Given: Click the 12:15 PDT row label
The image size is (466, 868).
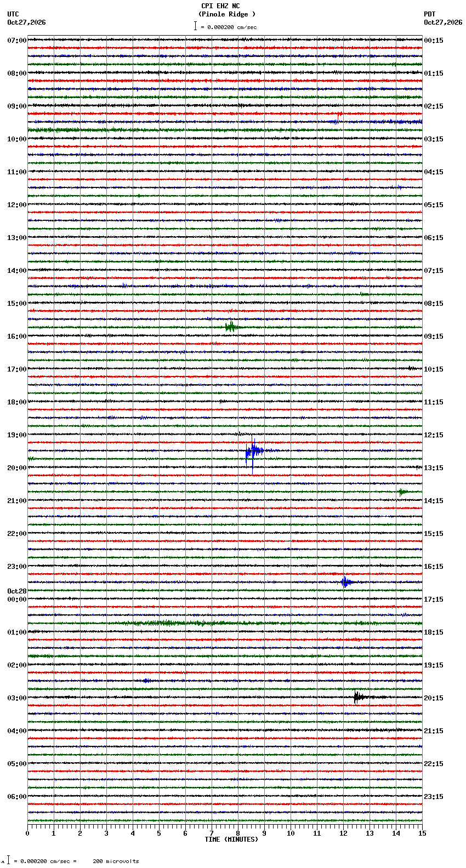Looking at the screenshot, I should click(x=434, y=435).
